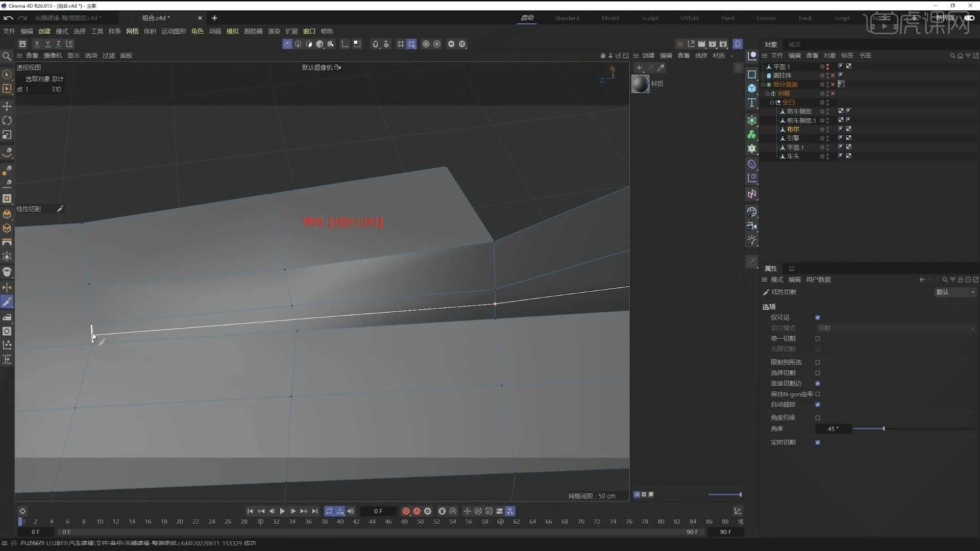Click the Attributes panel lock icon
The image size is (980, 551).
click(x=960, y=280)
